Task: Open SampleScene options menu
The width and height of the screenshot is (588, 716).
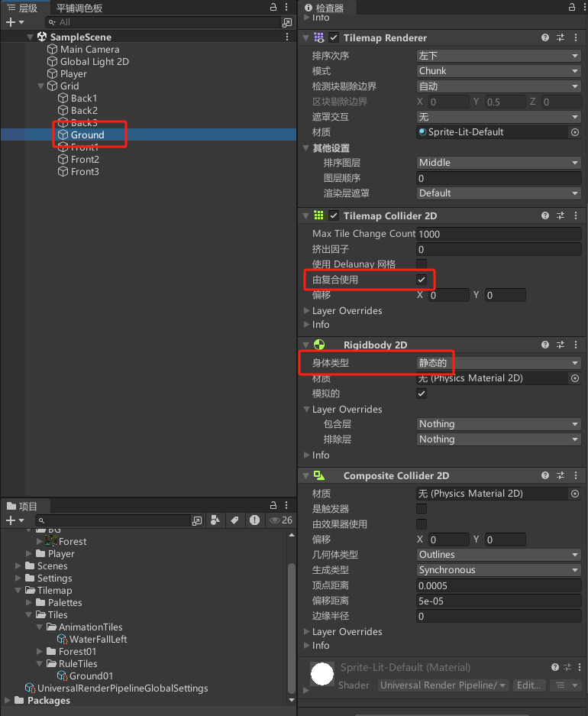Action: click(x=287, y=37)
